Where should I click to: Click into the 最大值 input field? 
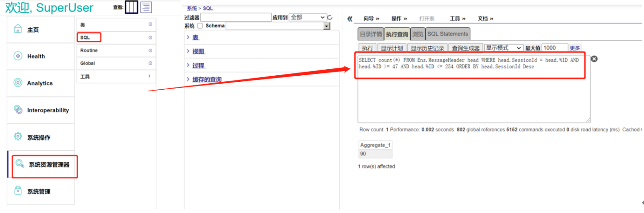(554, 48)
